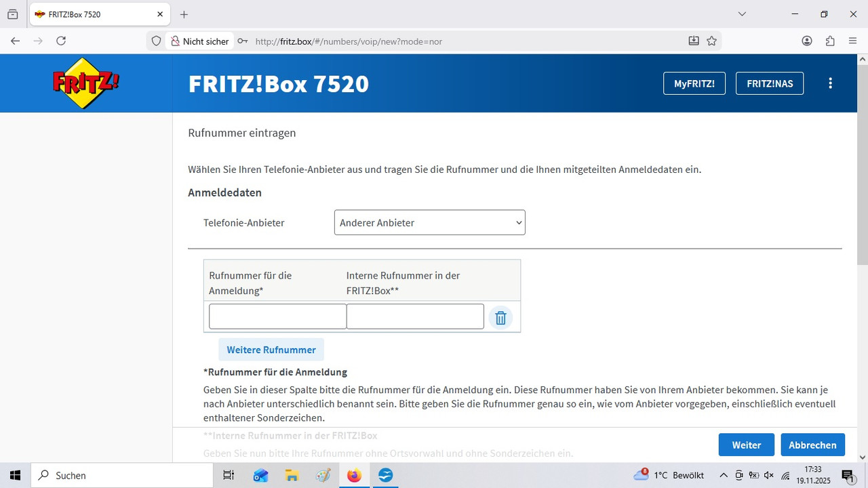Click the FRITZ!Box 7520 header title
The width and height of the screenshot is (868, 488).
click(x=279, y=83)
